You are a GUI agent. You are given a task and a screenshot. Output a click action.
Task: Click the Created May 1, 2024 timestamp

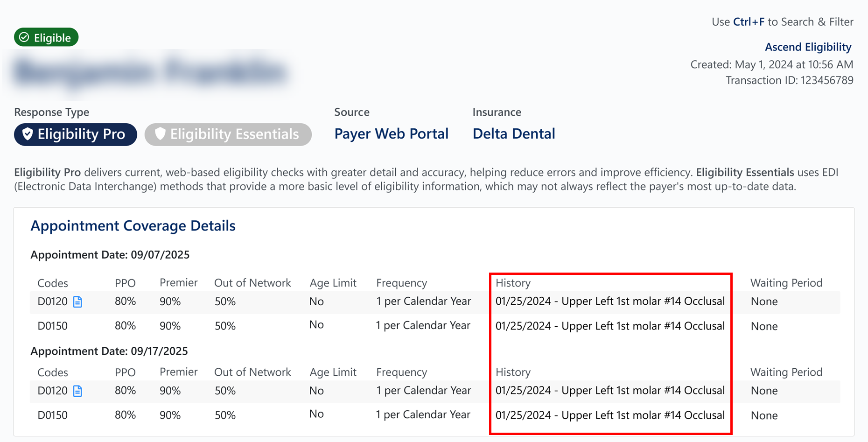point(771,64)
